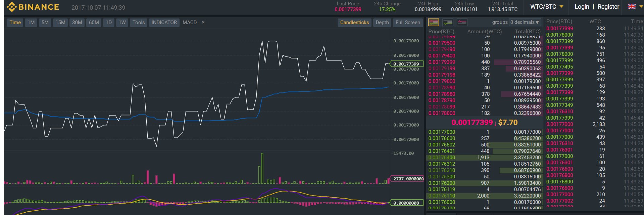Image resolution: width=644 pixels, height=215 pixels.
Task: Select the MACD indicator label
Action: 190,23
